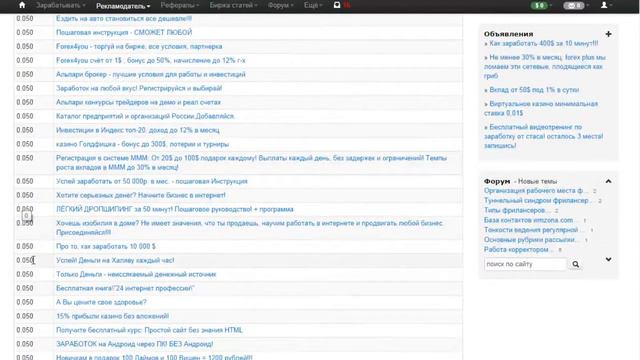This screenshot has height=360, width=640.
Task: Open 'Инвестиции в Индекс топ-20' link
Action: click(x=138, y=130)
